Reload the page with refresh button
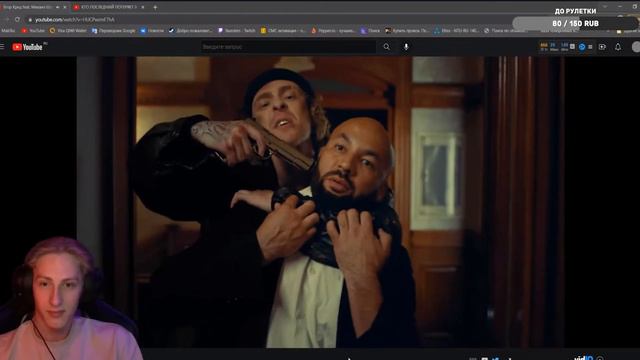This screenshot has width=640, height=360. click(17, 19)
